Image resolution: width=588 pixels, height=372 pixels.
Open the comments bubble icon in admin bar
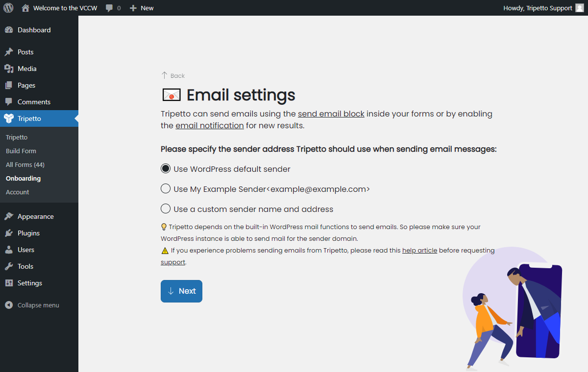109,8
